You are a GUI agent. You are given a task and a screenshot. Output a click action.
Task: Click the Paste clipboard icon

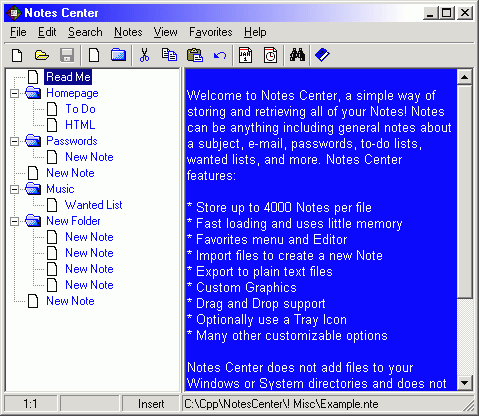pyautogui.click(x=195, y=55)
